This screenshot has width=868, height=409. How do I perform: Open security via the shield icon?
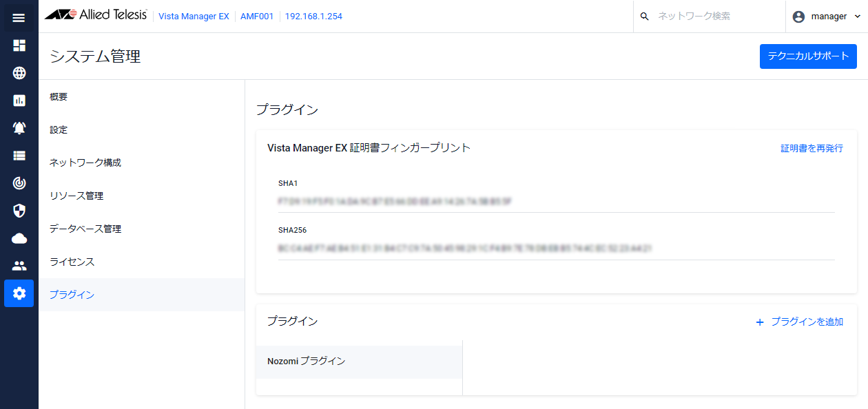point(19,210)
